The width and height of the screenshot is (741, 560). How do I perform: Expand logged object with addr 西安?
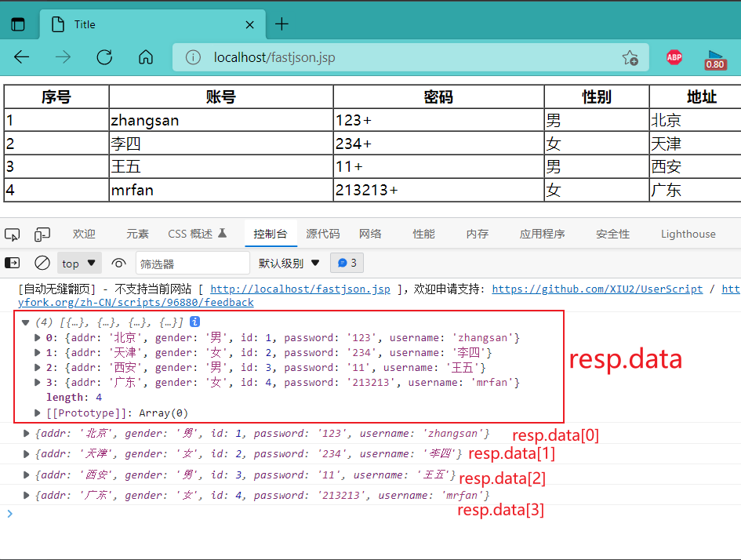[27, 475]
